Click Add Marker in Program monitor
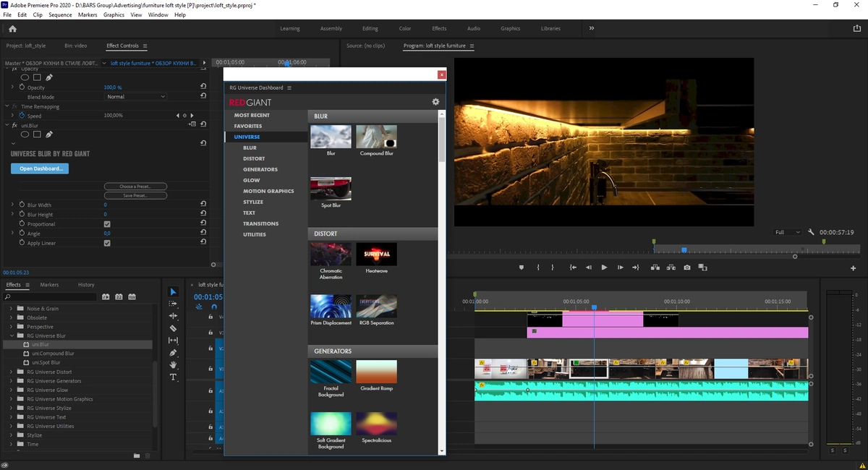The width and height of the screenshot is (868, 470). click(x=521, y=268)
